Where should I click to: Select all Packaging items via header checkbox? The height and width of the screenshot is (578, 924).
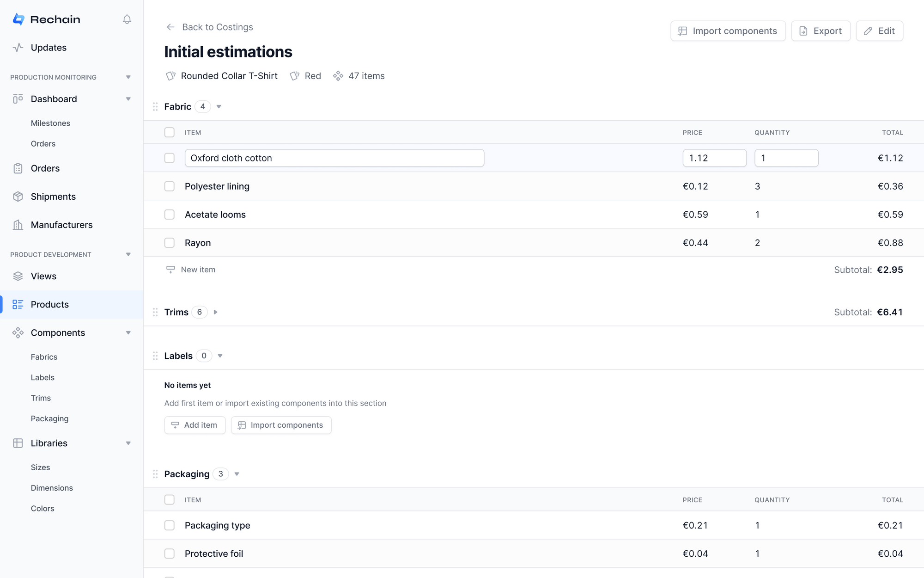pos(170,500)
